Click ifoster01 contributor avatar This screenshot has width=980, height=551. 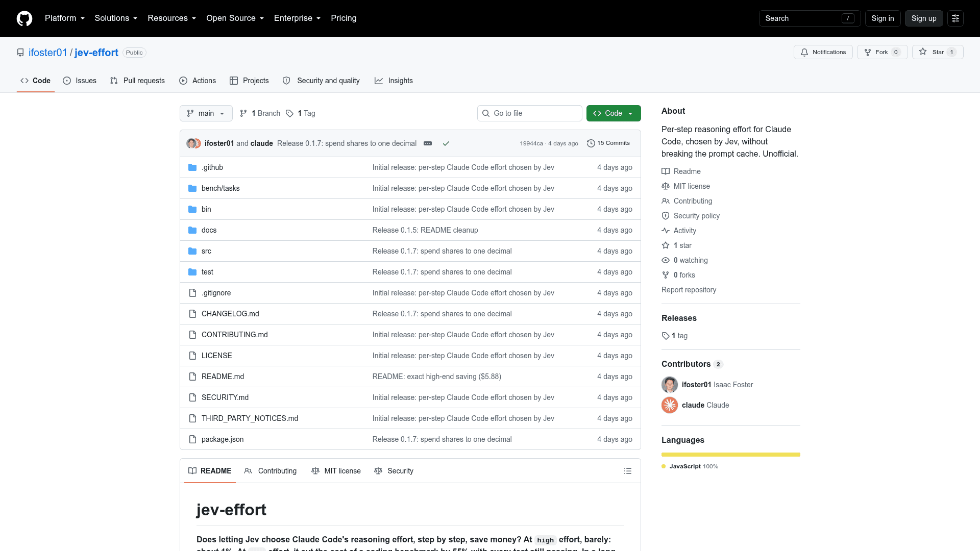670,385
